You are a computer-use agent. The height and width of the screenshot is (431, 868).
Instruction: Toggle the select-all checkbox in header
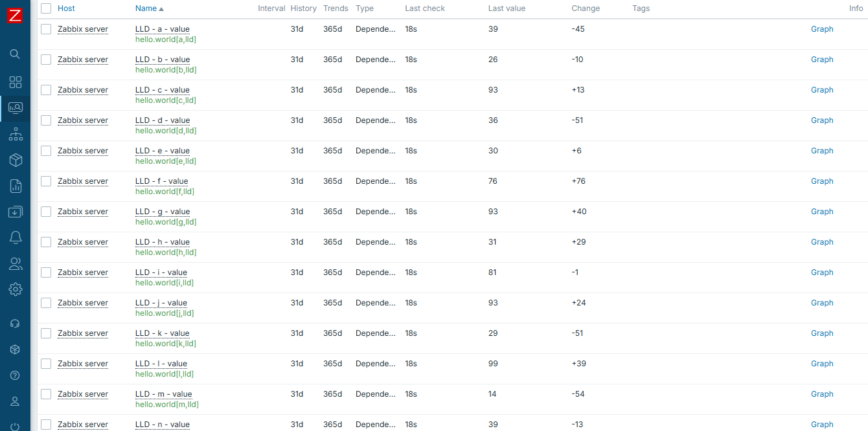click(x=46, y=8)
